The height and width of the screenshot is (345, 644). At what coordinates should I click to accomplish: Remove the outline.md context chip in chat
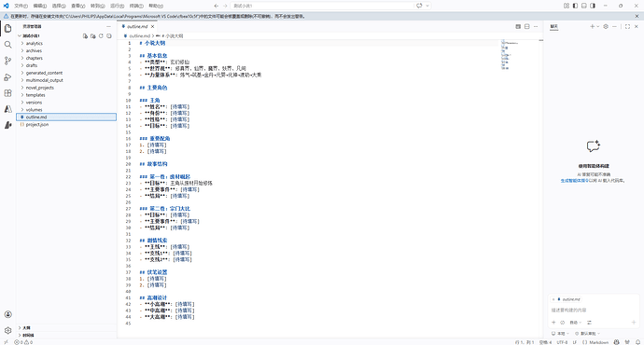pos(553,299)
